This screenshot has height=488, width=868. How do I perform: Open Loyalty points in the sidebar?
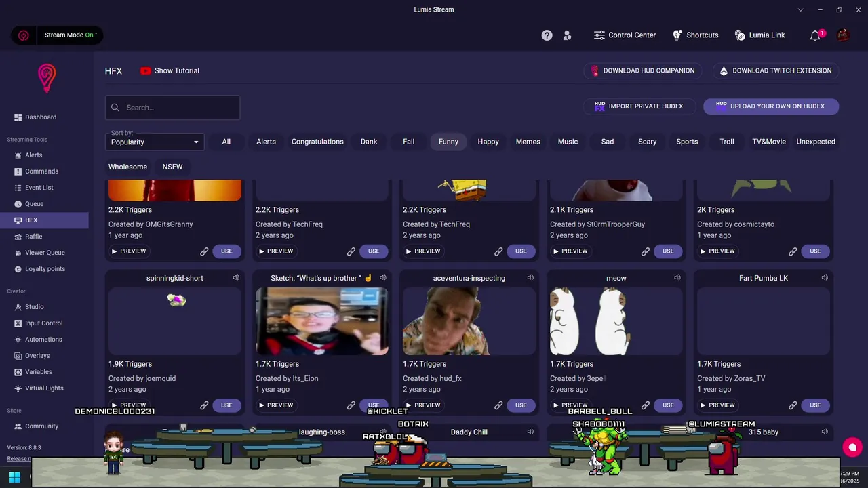click(44, 269)
